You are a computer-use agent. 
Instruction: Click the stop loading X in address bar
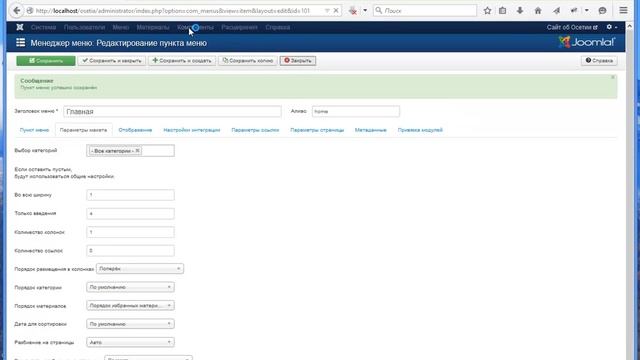pos(336,11)
